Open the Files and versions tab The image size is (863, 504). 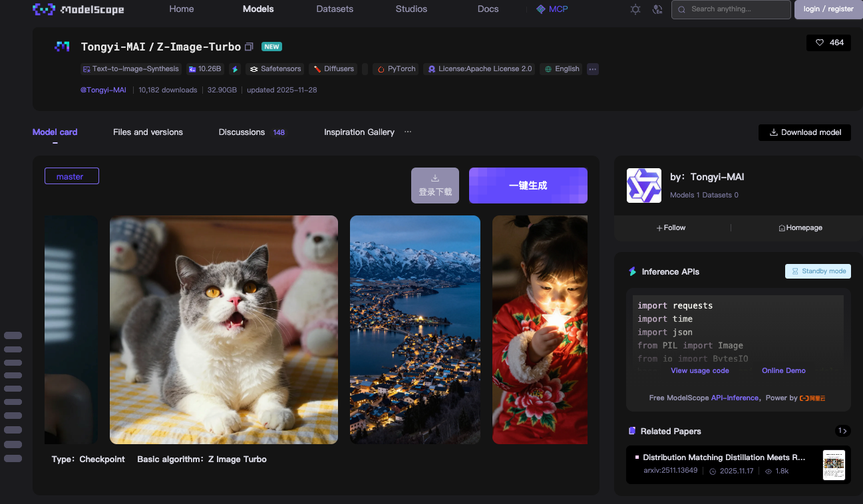(x=148, y=132)
